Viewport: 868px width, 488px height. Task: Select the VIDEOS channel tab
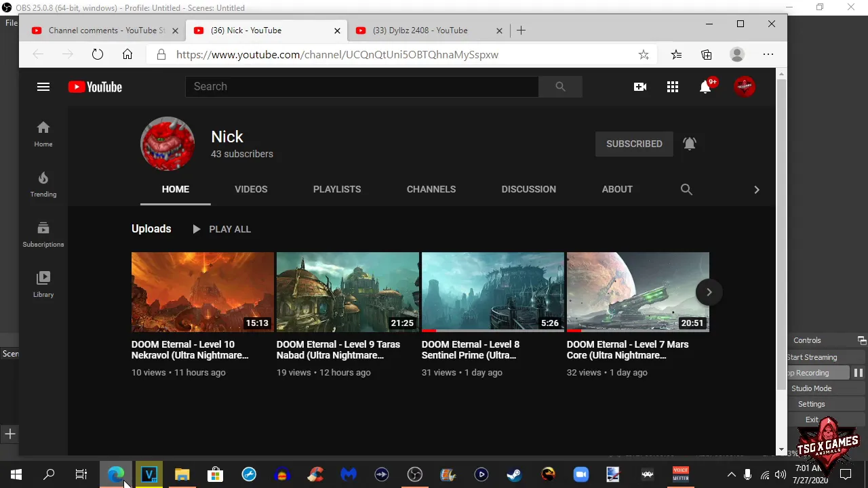pyautogui.click(x=251, y=189)
